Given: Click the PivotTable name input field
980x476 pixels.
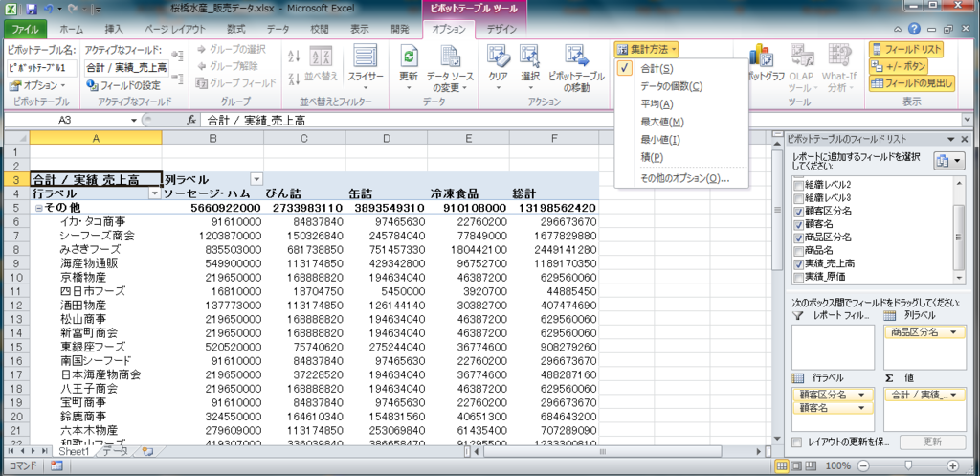Looking at the screenshot, I should click(x=42, y=68).
